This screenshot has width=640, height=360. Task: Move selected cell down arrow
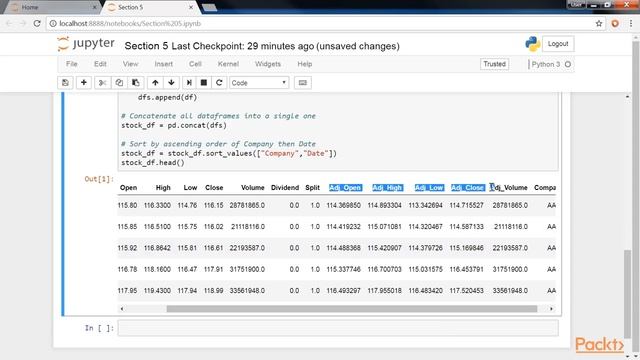[171, 83]
